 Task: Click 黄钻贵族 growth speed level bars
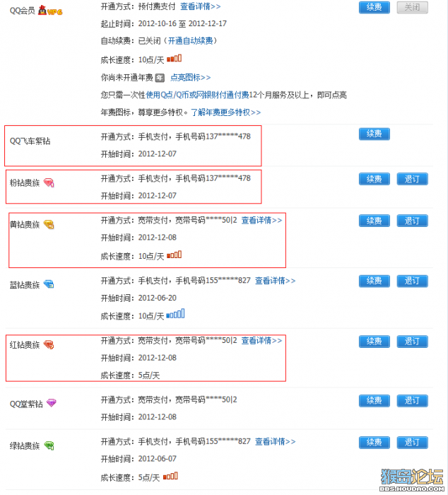tap(174, 255)
